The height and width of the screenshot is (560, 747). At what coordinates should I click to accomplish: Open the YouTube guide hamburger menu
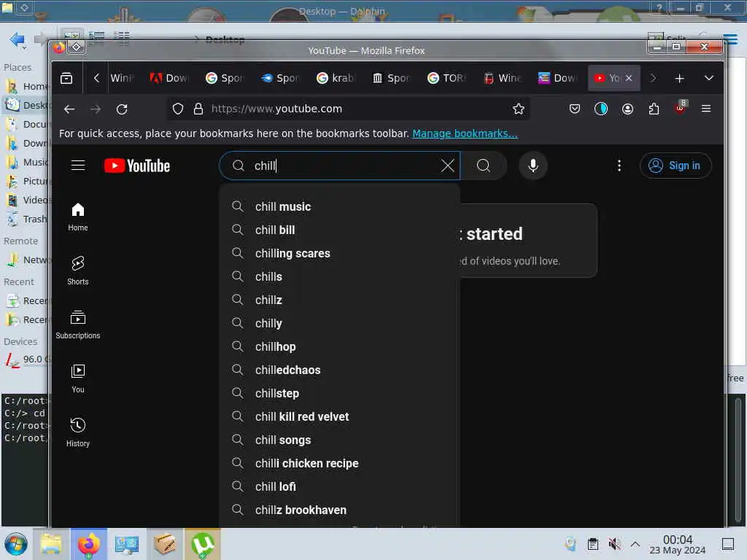click(x=78, y=166)
